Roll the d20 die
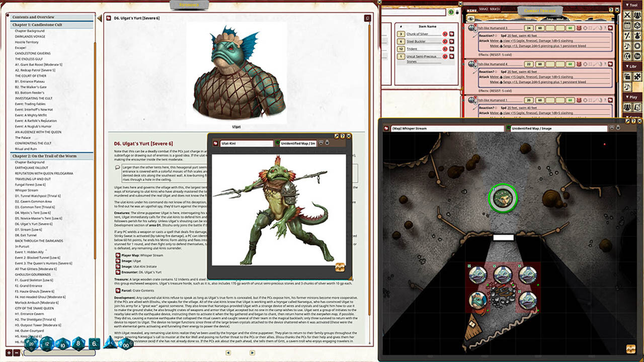 (31, 344)
